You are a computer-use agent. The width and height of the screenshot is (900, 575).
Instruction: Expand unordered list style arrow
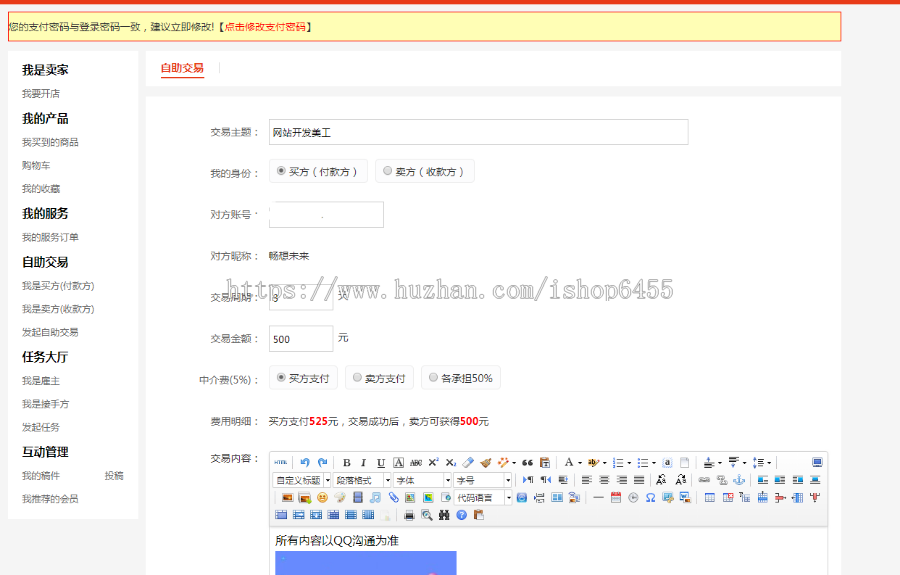654,463
